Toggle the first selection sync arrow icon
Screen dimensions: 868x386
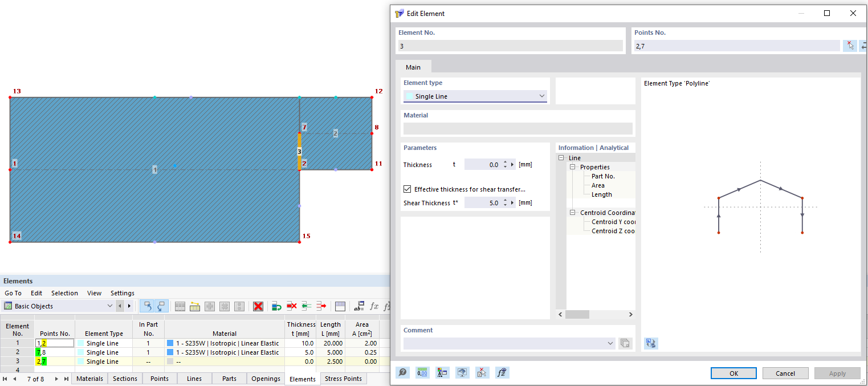pyautogui.click(x=147, y=306)
